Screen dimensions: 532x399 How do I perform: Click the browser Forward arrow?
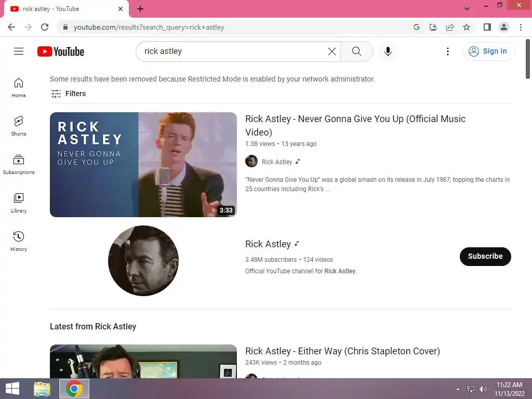(28, 27)
